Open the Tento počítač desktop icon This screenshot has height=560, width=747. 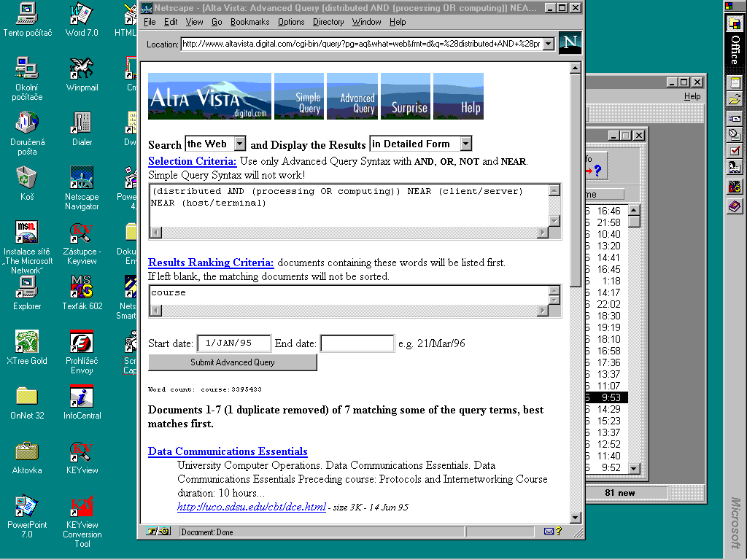coord(27,19)
